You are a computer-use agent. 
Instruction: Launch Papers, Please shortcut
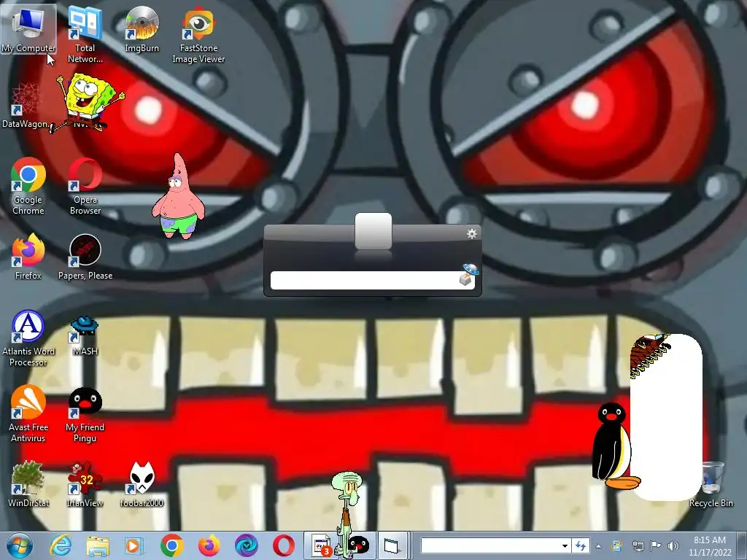85,256
